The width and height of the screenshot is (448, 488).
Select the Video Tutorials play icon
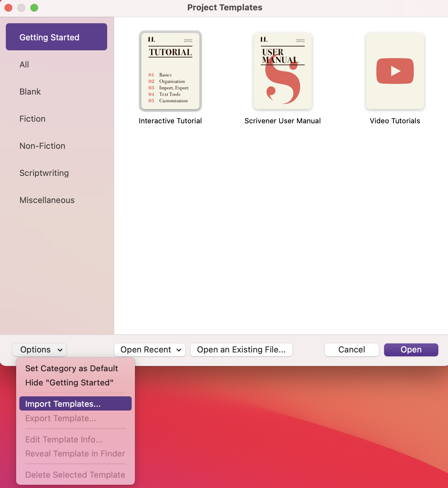coord(395,71)
